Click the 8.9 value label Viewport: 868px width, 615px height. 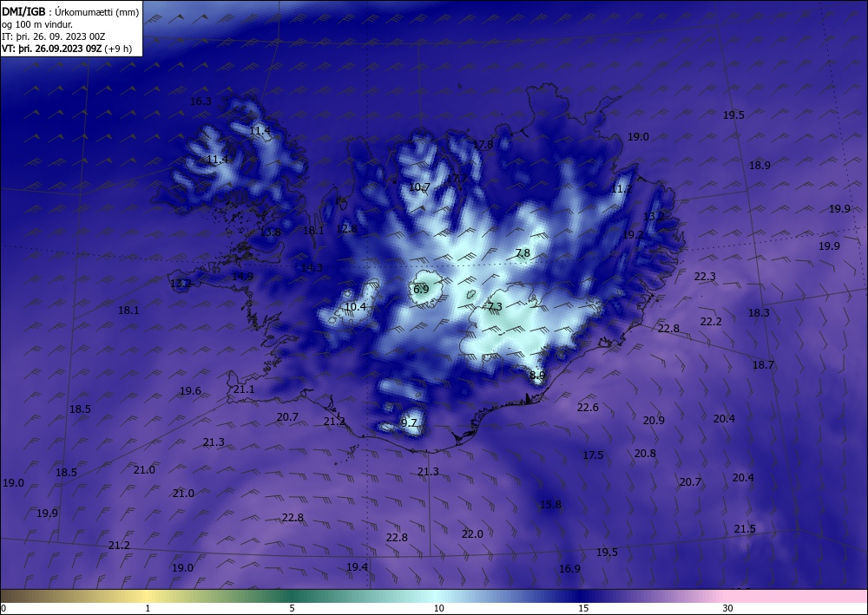(x=537, y=375)
